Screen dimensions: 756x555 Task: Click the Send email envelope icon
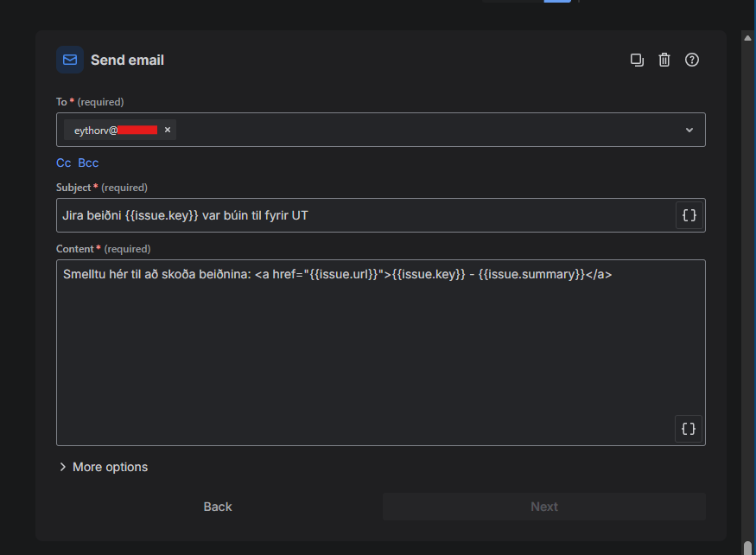[x=69, y=60]
